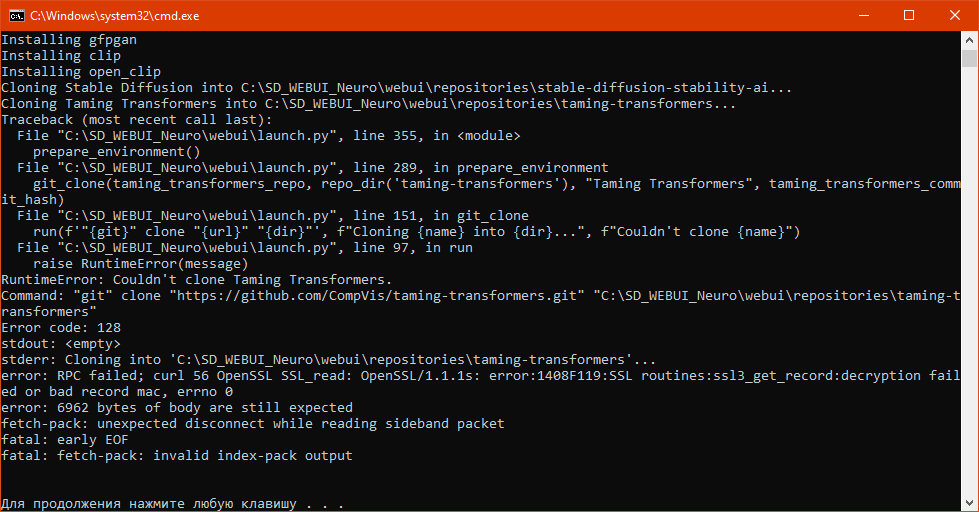Maximize the command prompt window
Viewport: 979px width, 512px height.
[909, 15]
